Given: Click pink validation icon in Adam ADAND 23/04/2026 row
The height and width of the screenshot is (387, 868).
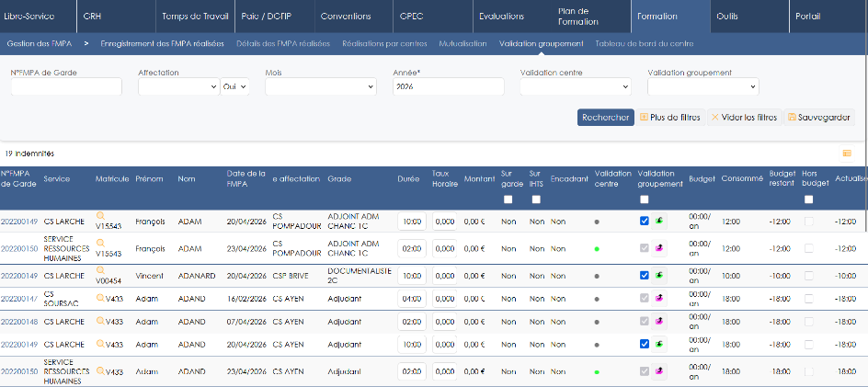Looking at the screenshot, I should 658,371.
